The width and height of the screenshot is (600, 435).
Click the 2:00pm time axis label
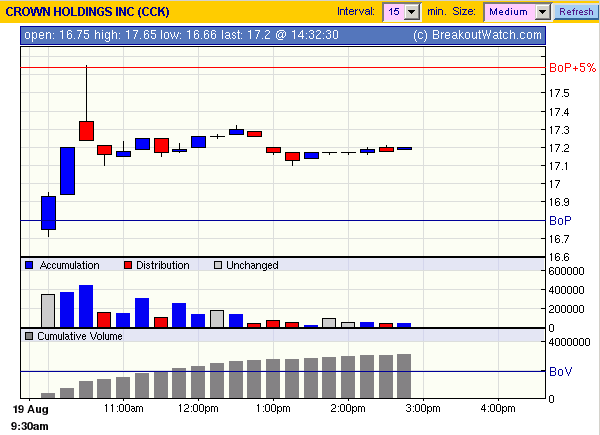tap(348, 409)
